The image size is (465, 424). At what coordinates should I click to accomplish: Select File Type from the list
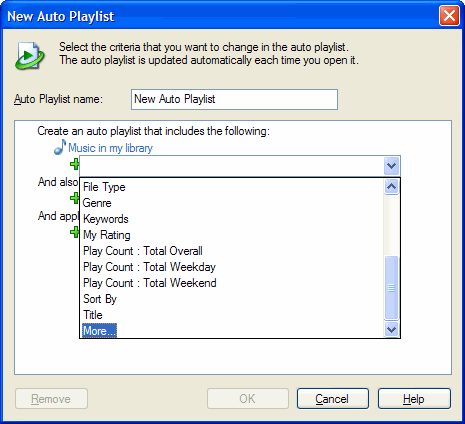(x=104, y=187)
